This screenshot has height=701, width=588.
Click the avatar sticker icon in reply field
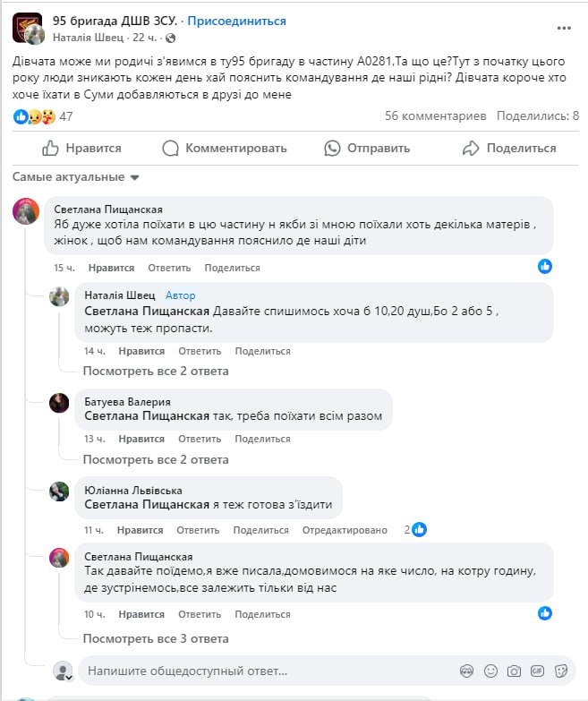point(466,671)
